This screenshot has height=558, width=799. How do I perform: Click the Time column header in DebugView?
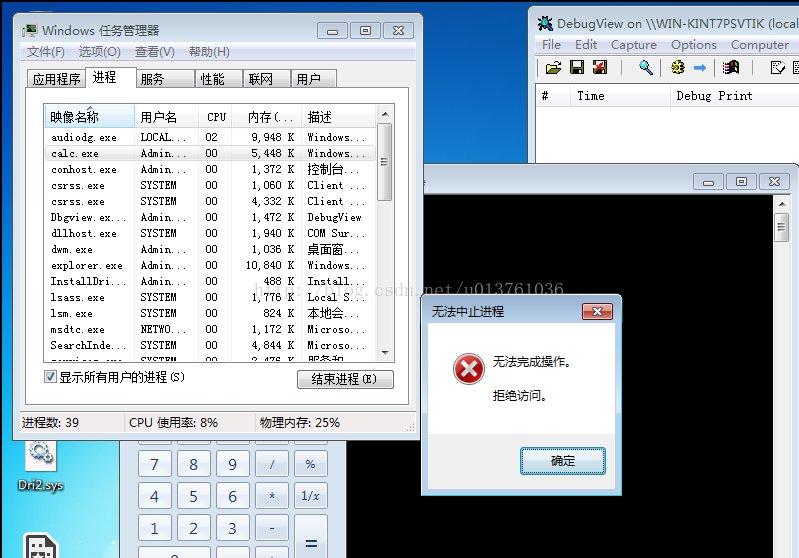point(620,96)
